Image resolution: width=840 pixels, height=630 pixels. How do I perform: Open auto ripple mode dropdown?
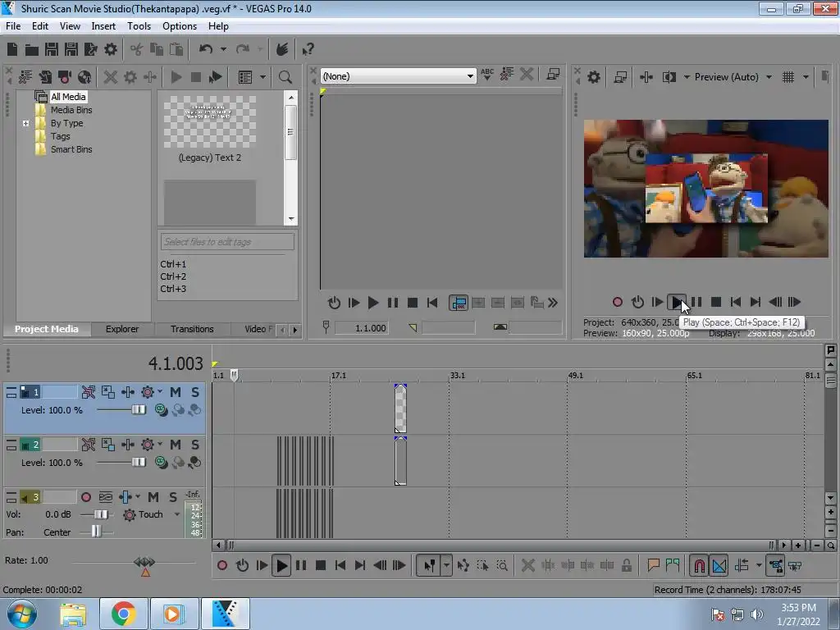[759, 565]
